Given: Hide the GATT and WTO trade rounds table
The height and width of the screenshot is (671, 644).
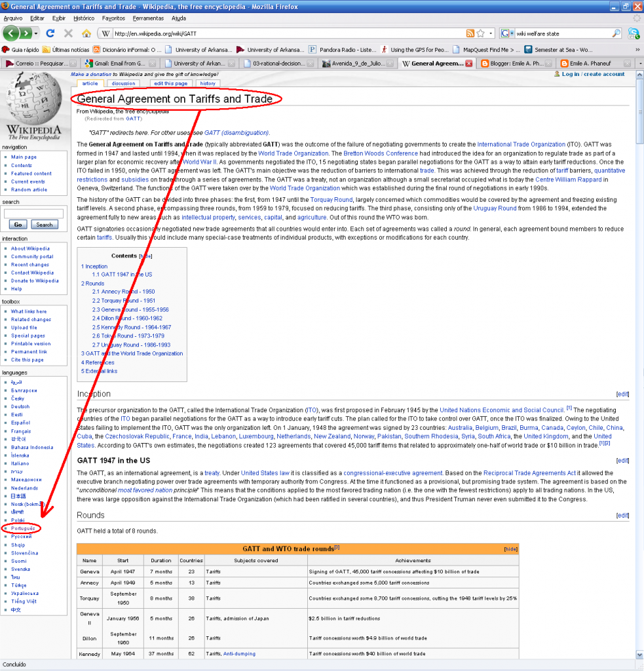Looking at the screenshot, I should click(x=510, y=548).
